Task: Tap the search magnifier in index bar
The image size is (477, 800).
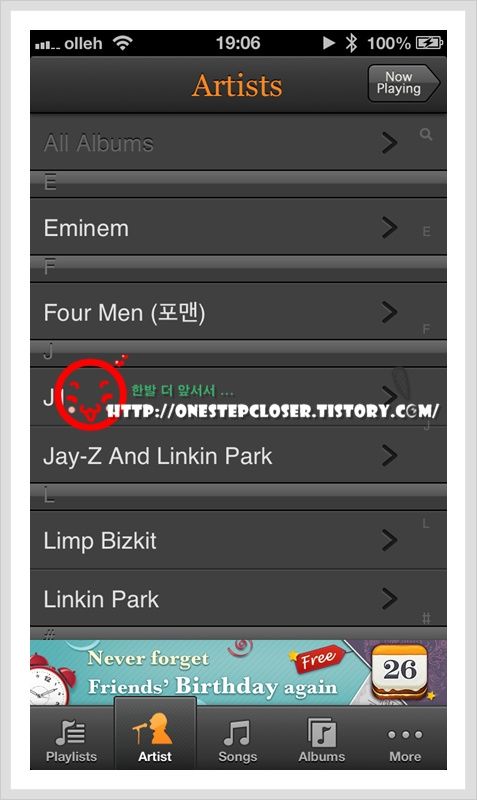Action: [426, 135]
